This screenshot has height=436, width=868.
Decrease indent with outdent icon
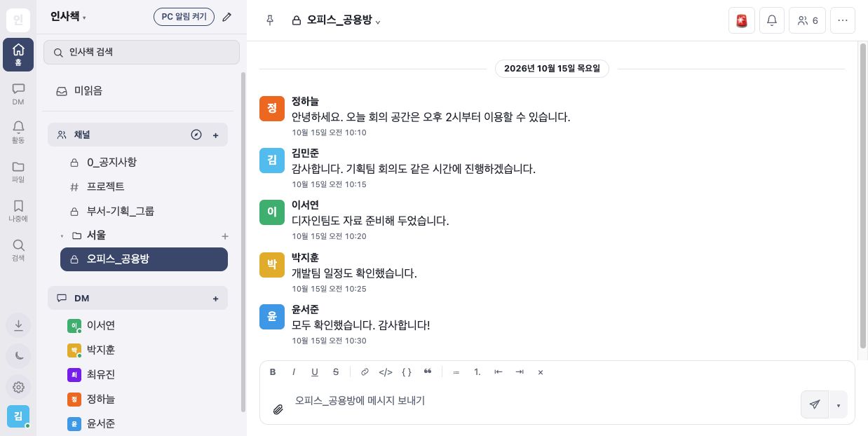[499, 372]
